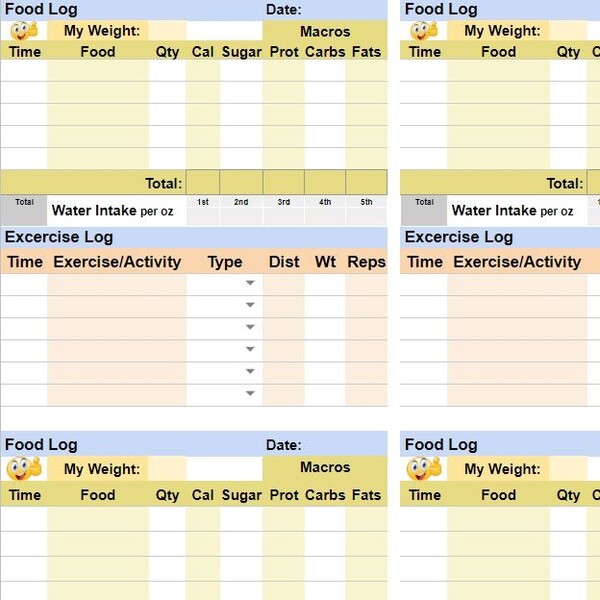Select first Food entry cell in upper-left Food Log
The height and width of the screenshot is (600, 600).
click(x=98, y=71)
